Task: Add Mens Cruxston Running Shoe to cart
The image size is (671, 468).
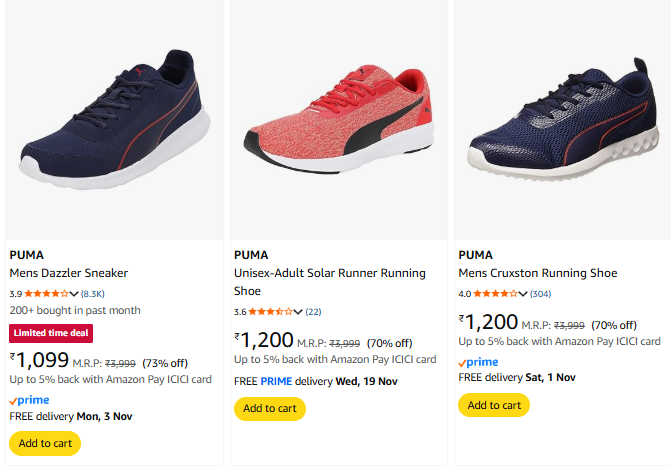Action: [x=494, y=405]
